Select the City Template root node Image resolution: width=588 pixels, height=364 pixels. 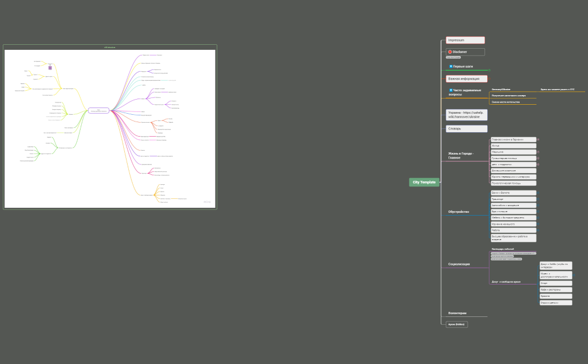click(x=424, y=182)
